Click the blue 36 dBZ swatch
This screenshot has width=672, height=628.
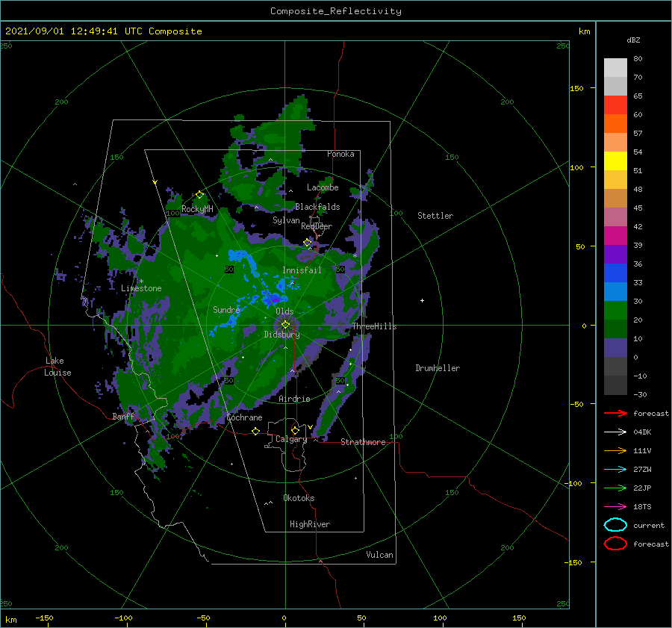tap(615, 273)
